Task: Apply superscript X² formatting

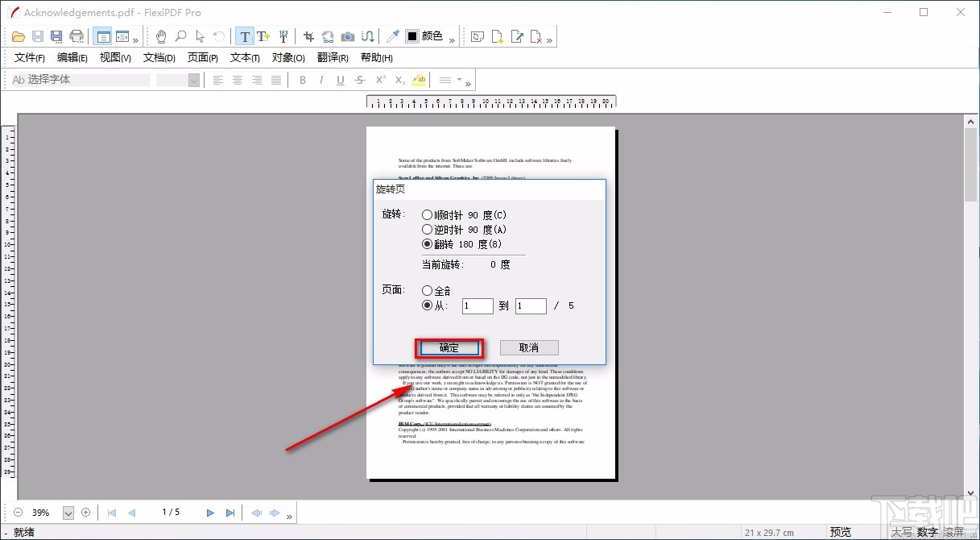Action: click(x=380, y=80)
